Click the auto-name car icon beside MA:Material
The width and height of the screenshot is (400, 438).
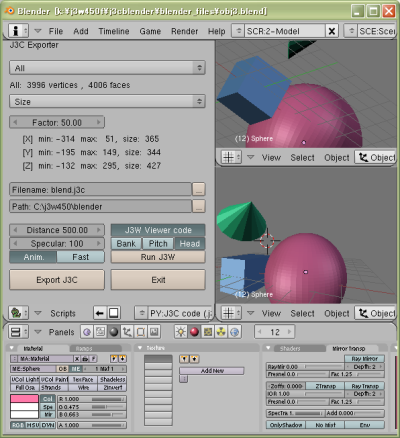pos(85,359)
